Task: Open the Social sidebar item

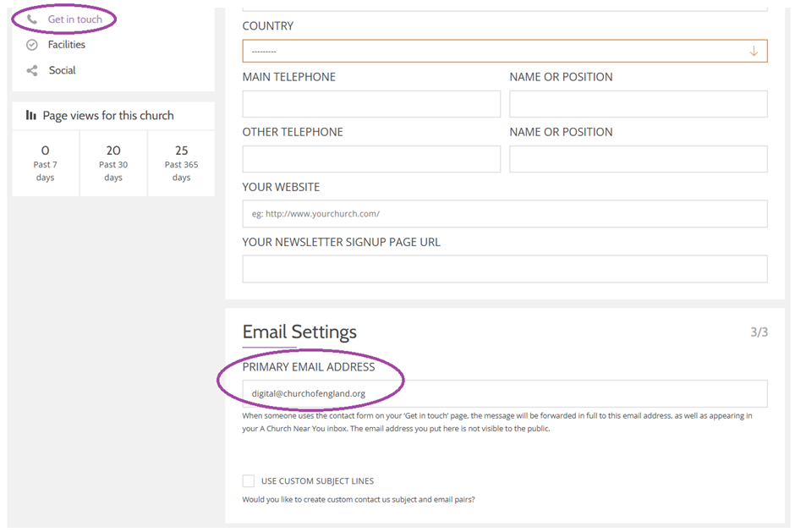Action: click(x=62, y=70)
